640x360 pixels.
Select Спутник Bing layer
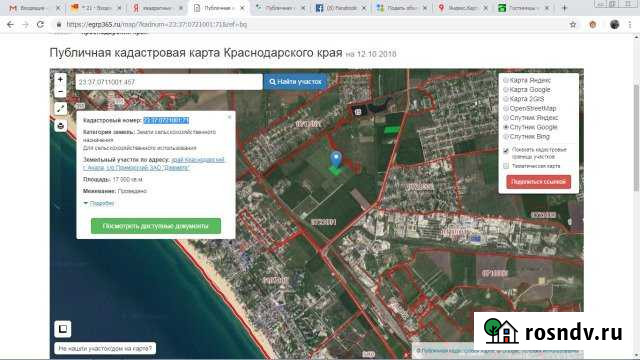[x=527, y=136]
